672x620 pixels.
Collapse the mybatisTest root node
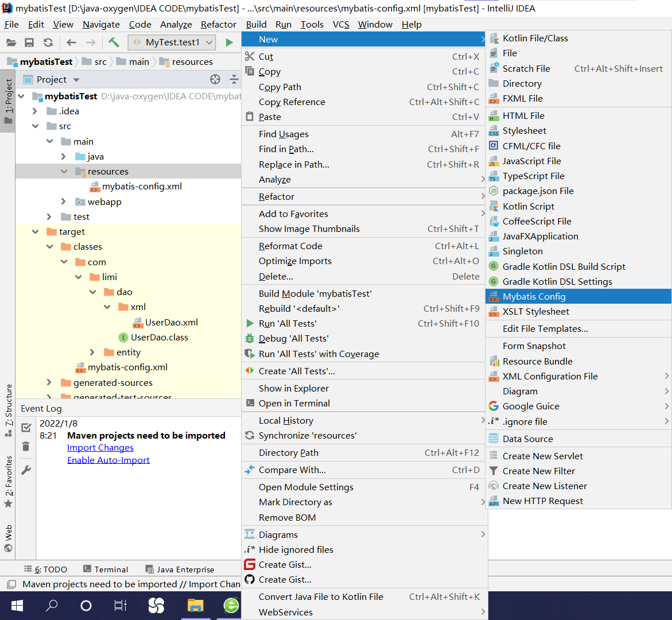pos(21,96)
